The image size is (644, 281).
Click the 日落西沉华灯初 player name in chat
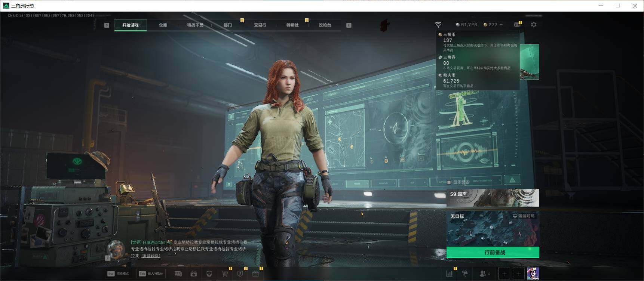(157, 242)
